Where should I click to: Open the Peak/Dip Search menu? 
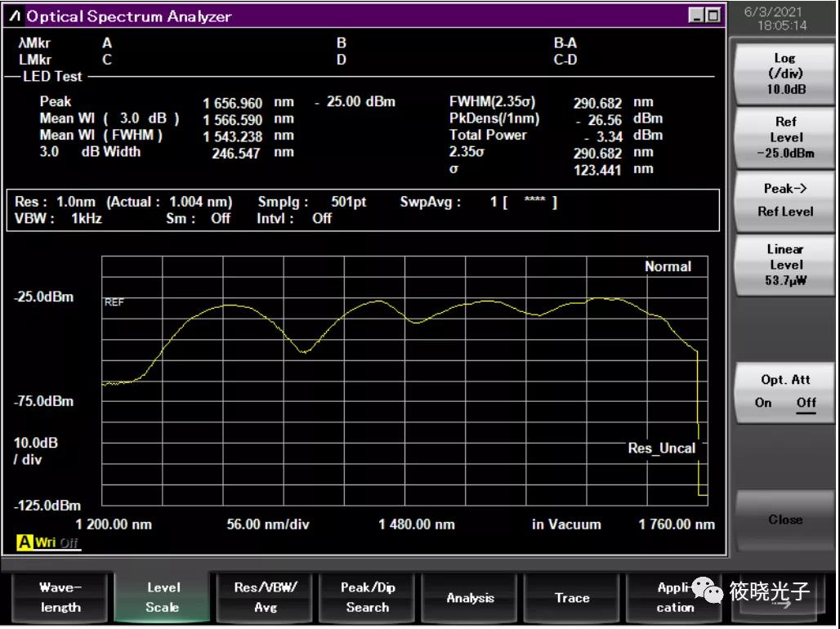point(368,597)
